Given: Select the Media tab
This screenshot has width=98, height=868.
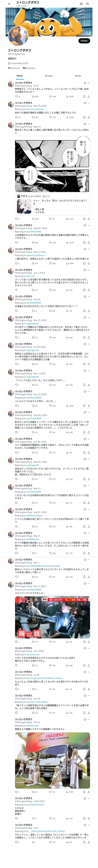Looking at the screenshot, I should (78, 76).
